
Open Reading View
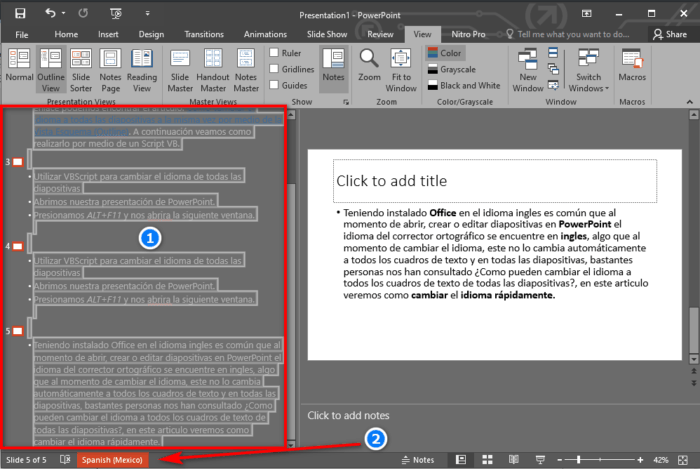coord(142,70)
